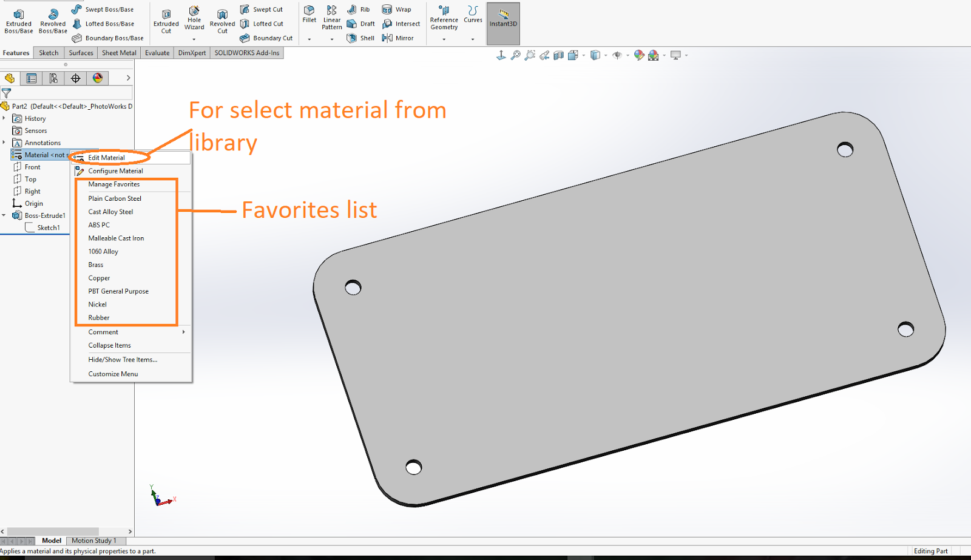Switch to the Sheet Metal tab
This screenshot has width=971, height=560.
(118, 53)
